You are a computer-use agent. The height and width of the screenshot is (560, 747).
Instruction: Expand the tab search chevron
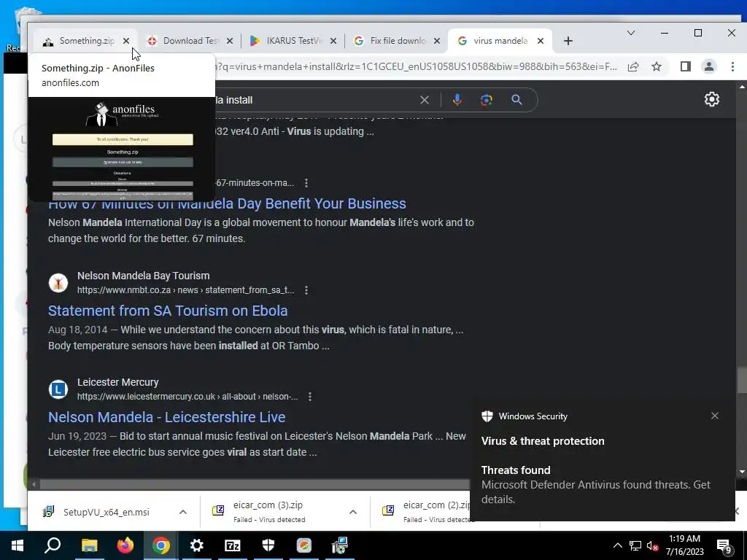pyautogui.click(x=631, y=33)
